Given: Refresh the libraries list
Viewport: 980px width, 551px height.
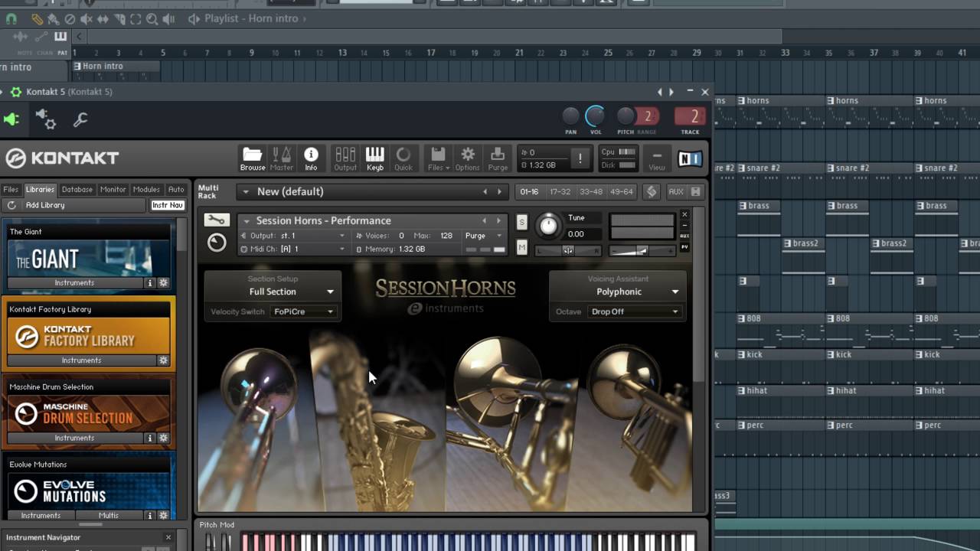Looking at the screenshot, I should pyautogui.click(x=11, y=205).
